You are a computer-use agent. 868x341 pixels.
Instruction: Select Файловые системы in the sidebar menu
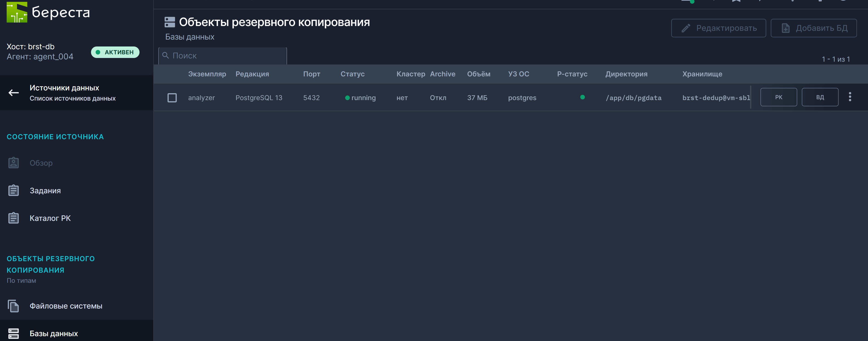click(x=66, y=306)
